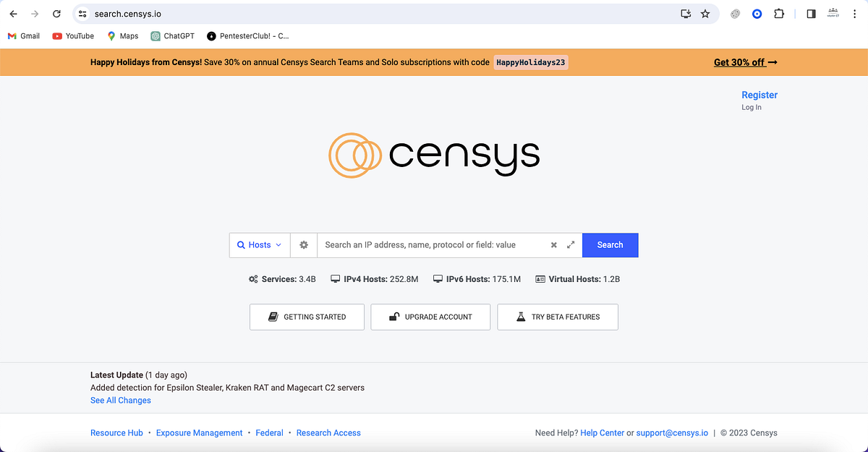This screenshot has height=452, width=868.
Task: Click the blue Search button
Action: [610, 245]
